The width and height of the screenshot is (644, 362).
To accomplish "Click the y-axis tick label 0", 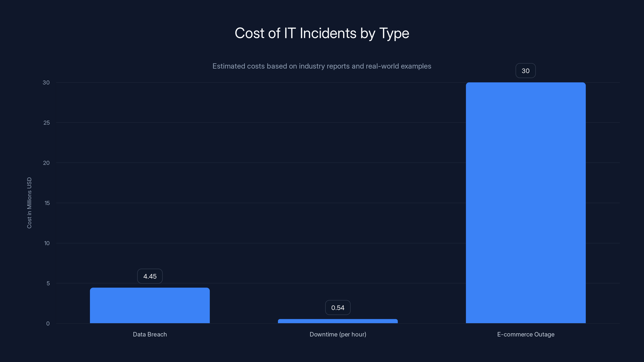I will coord(48,324).
